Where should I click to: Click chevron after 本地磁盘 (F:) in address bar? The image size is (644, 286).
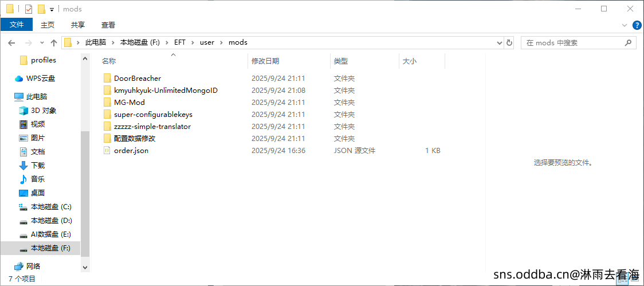click(167, 42)
